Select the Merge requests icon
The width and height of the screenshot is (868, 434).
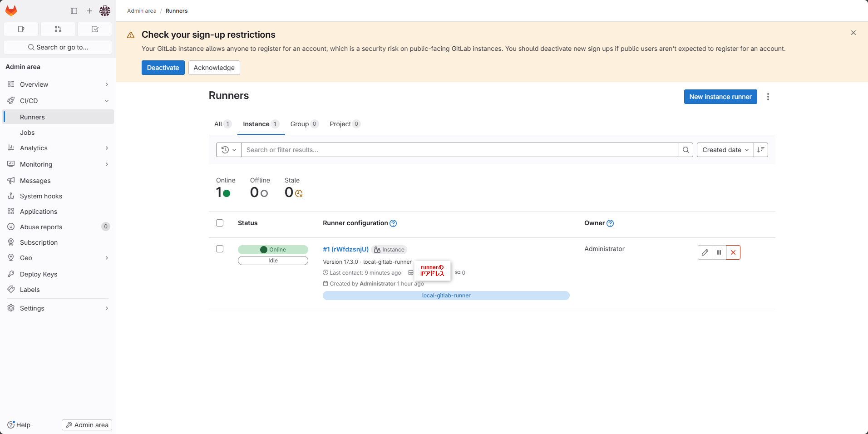[x=58, y=29]
